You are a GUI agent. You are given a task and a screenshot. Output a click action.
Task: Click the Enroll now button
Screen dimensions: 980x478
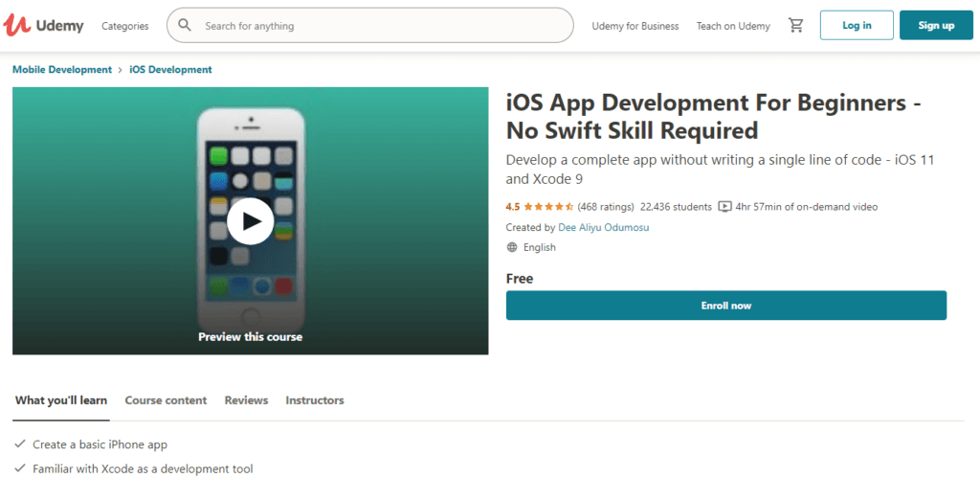click(726, 306)
